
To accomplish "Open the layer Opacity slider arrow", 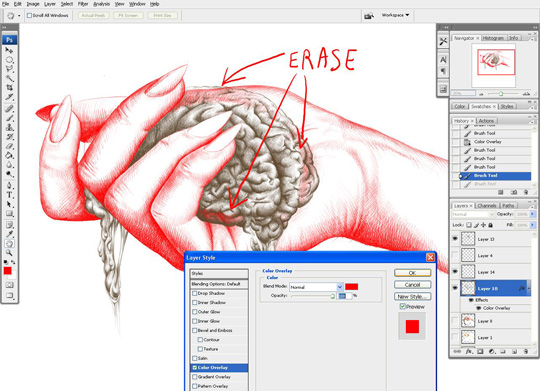I will point(532,214).
